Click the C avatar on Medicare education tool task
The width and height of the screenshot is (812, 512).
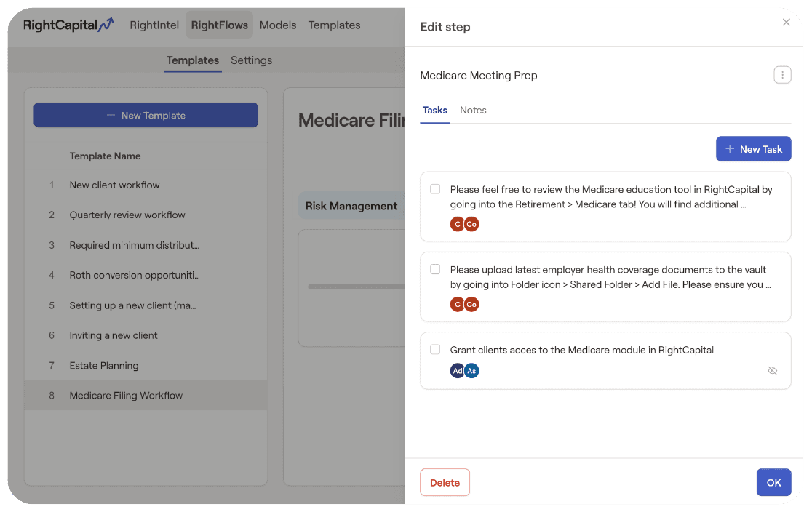[x=457, y=224]
